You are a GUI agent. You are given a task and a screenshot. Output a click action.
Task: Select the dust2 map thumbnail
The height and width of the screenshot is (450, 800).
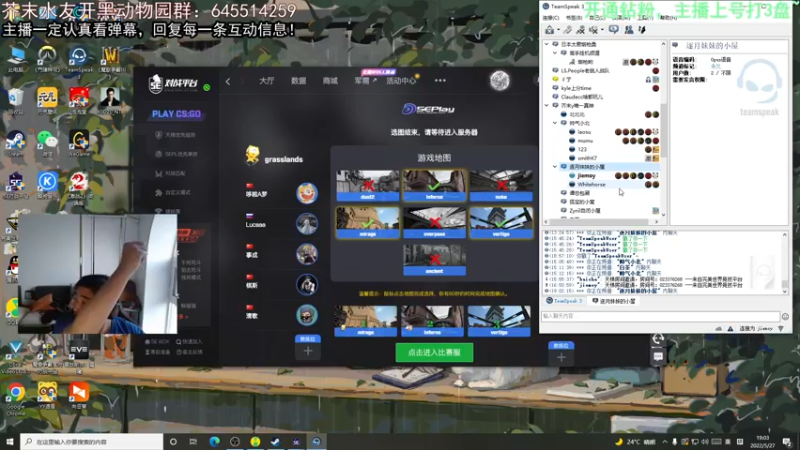[367, 186]
